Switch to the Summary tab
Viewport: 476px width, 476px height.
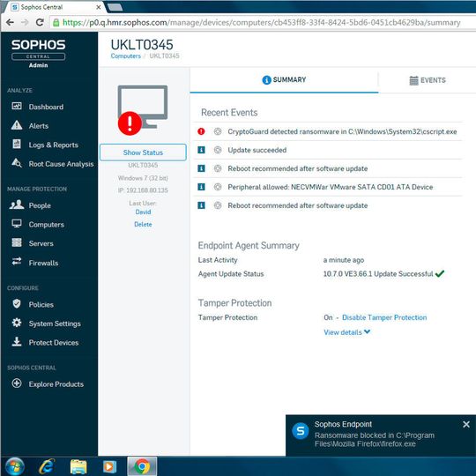coord(284,80)
